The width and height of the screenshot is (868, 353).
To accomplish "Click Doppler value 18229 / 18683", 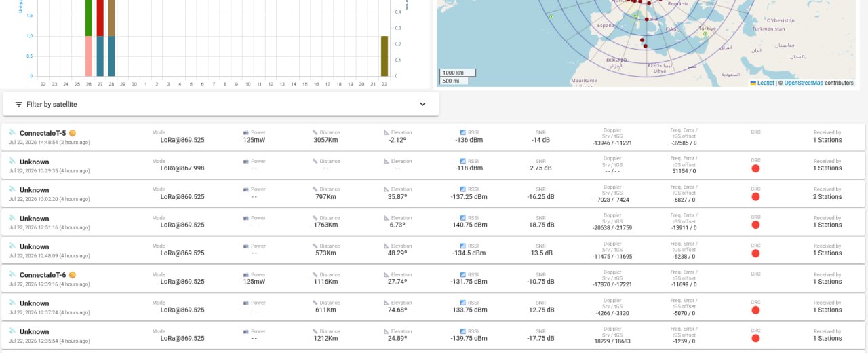I will pyautogui.click(x=612, y=341).
